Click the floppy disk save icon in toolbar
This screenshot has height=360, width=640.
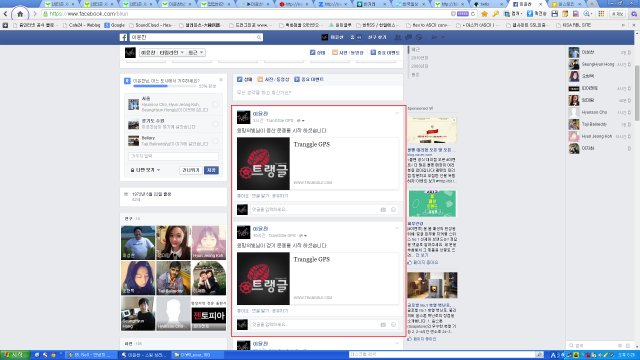pos(554,14)
